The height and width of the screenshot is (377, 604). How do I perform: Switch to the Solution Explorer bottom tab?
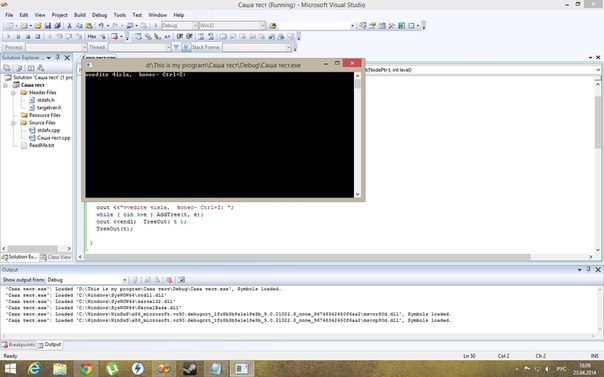click(20, 257)
